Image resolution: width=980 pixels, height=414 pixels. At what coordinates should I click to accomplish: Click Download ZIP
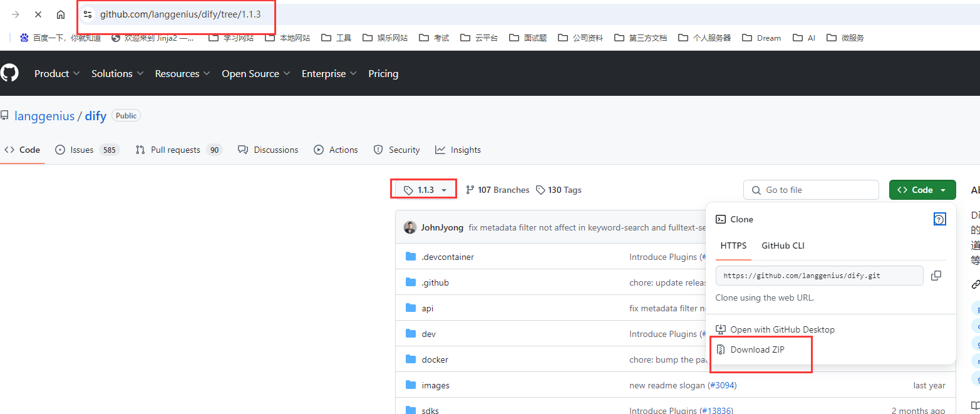pos(750,349)
